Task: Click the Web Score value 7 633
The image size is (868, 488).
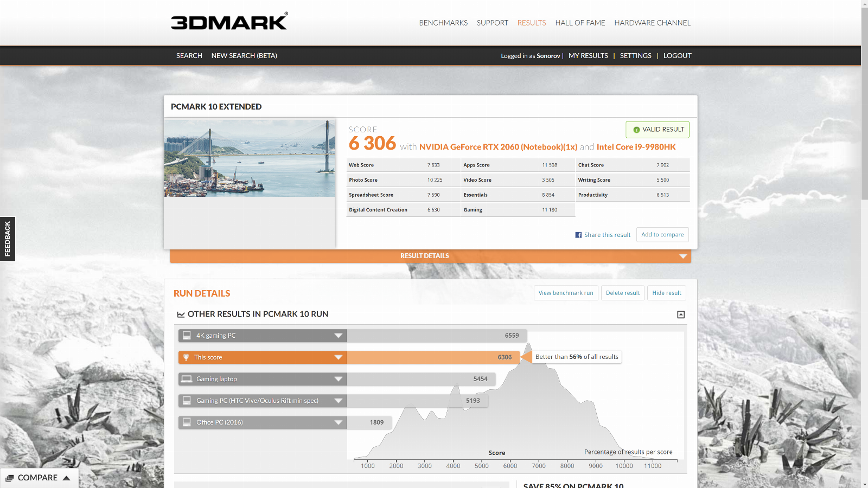Action: pos(433,165)
